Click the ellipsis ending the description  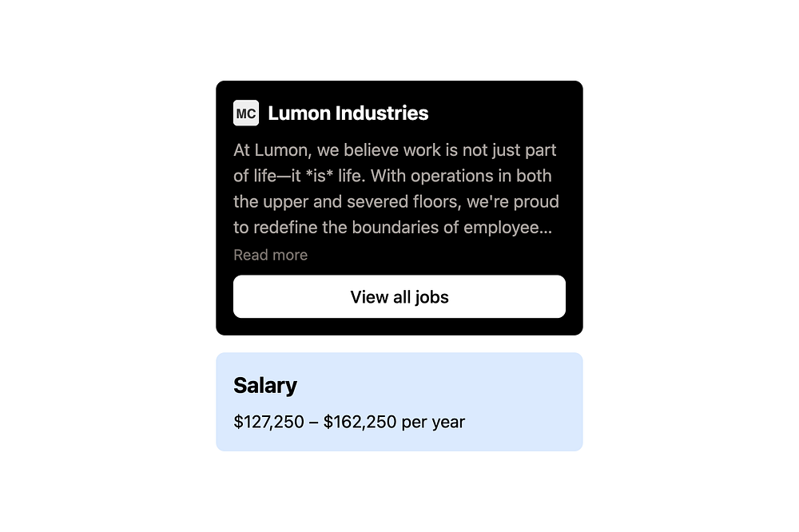tap(546, 228)
